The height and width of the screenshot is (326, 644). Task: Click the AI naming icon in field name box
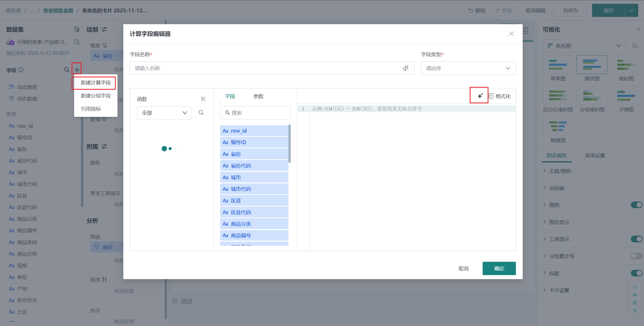coord(405,68)
